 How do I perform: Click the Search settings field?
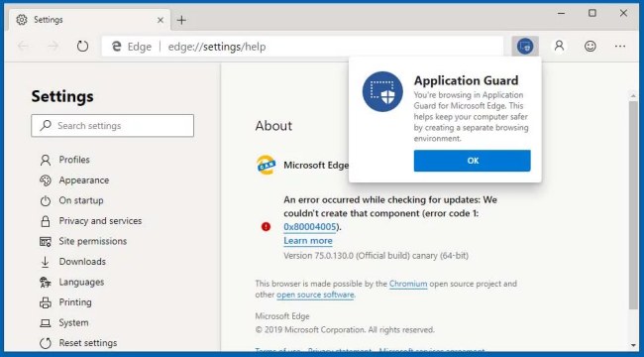[112, 125]
